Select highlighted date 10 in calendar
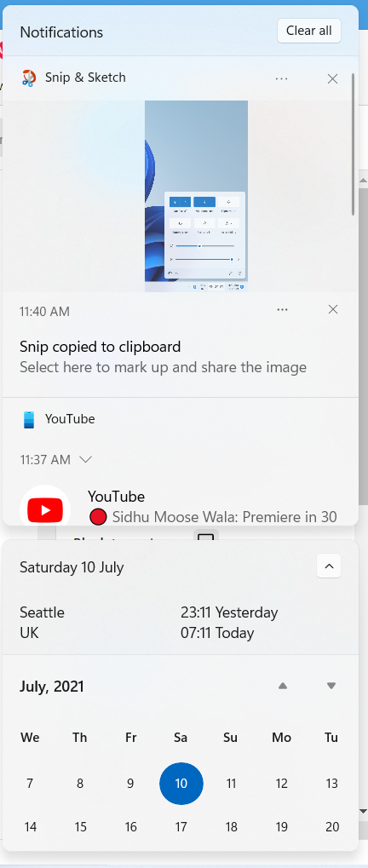Viewport: 368px width, 868px height. pos(181,784)
